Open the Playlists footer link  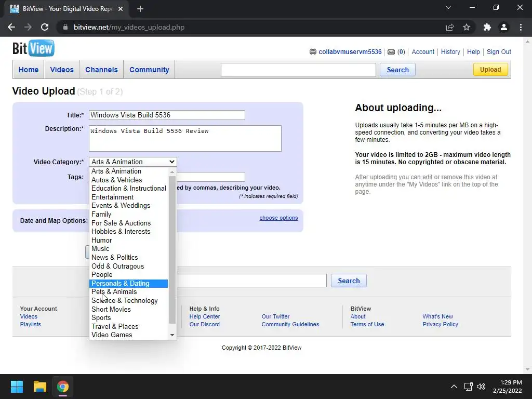click(30, 324)
